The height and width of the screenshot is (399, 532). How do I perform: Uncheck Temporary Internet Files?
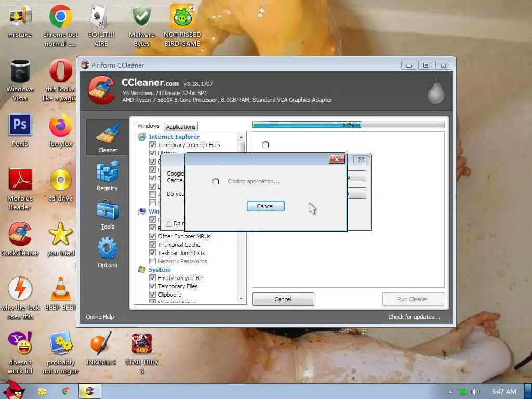pyautogui.click(x=152, y=145)
